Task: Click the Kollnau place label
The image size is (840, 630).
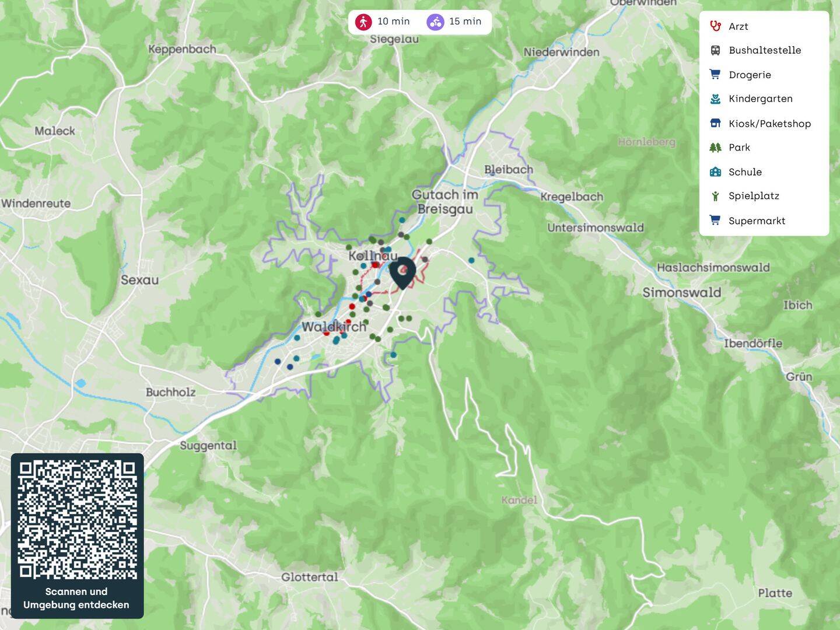Action: click(373, 256)
